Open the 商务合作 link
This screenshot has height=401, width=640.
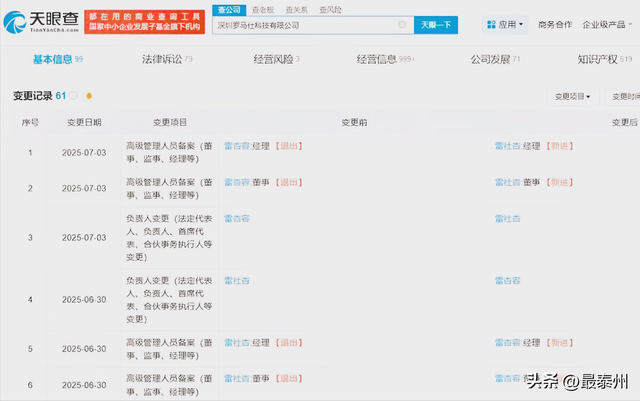pos(555,25)
